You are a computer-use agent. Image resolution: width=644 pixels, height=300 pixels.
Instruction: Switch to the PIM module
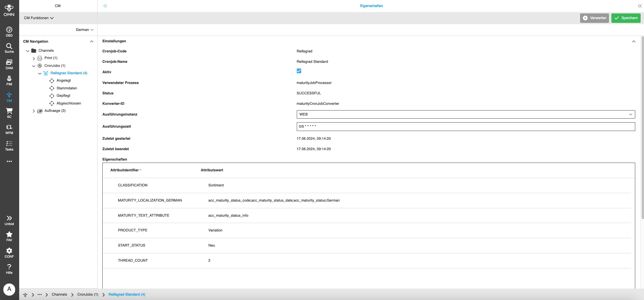[9, 80]
